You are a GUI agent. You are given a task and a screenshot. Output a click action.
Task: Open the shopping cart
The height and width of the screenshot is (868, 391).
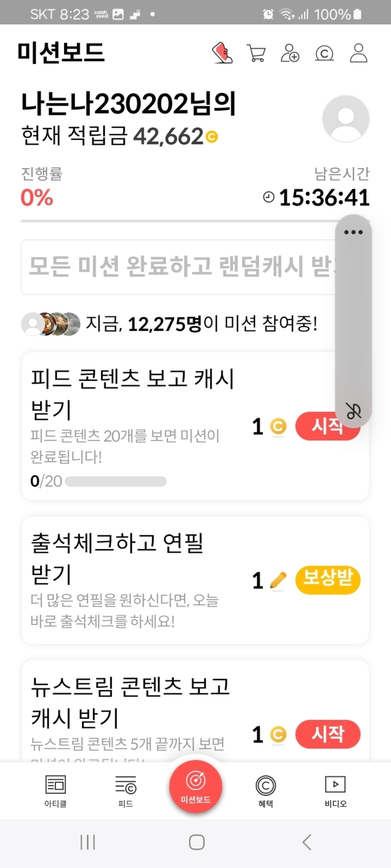(256, 53)
